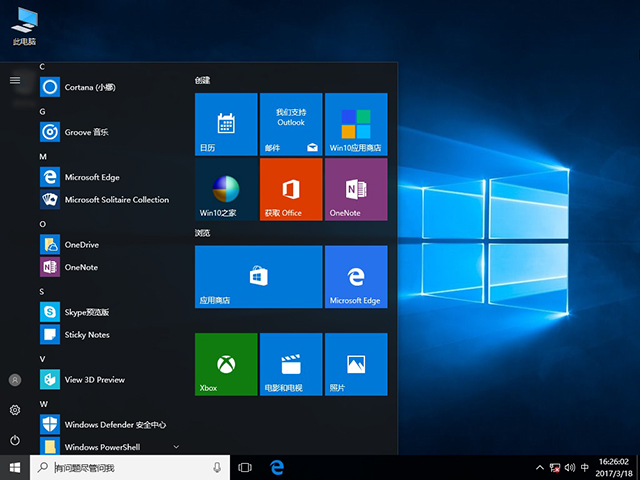640x480 pixels.
Task: Launch the OneNote tile in the Start menu
Action: point(355,189)
